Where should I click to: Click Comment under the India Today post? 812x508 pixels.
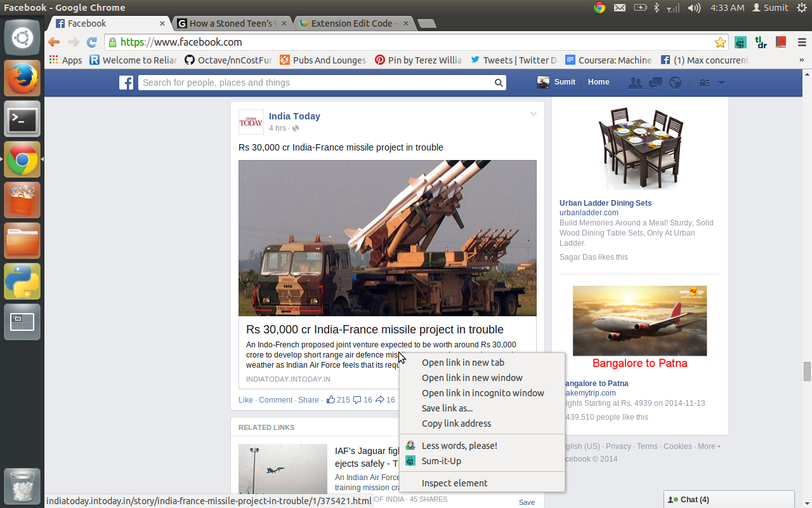click(x=275, y=400)
